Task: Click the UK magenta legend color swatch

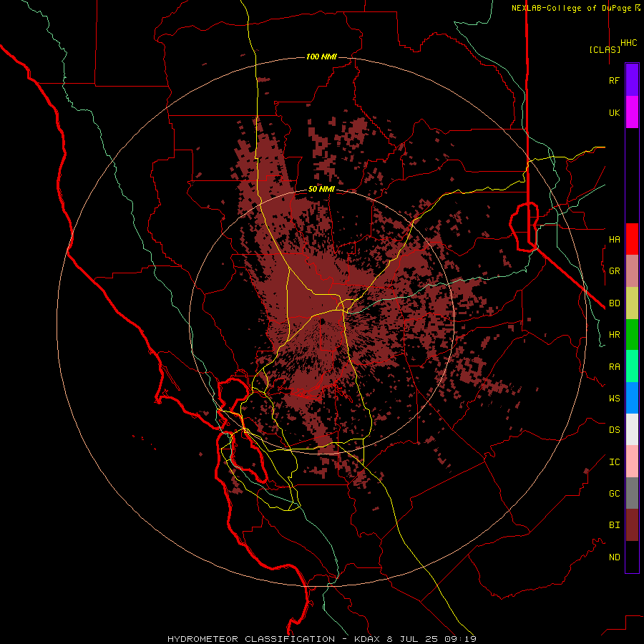Action: [632, 112]
